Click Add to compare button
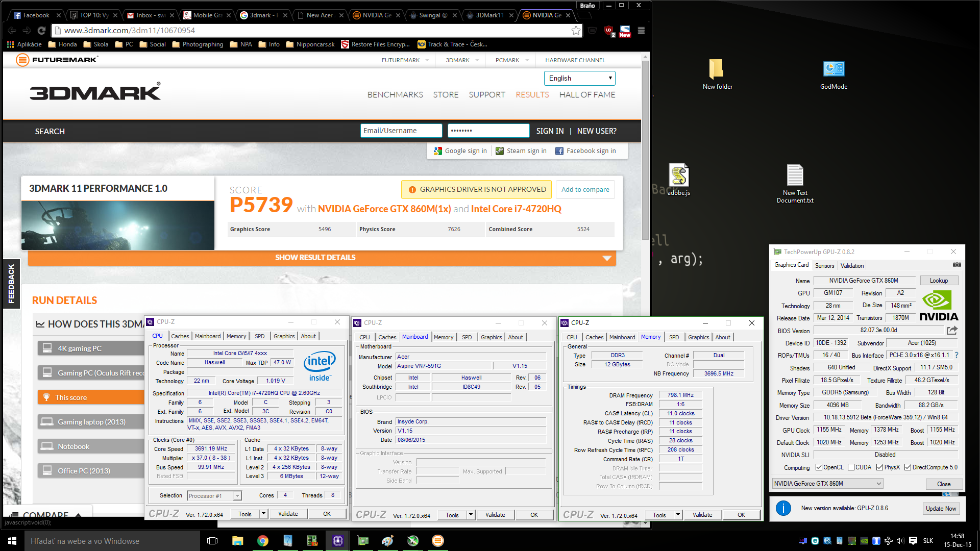Viewport: 980px width, 551px height. [x=585, y=189]
